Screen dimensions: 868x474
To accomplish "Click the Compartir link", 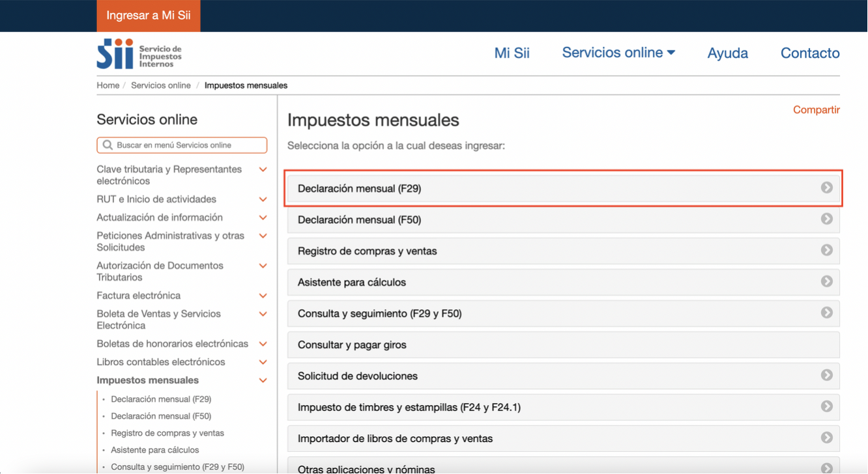I will [816, 109].
